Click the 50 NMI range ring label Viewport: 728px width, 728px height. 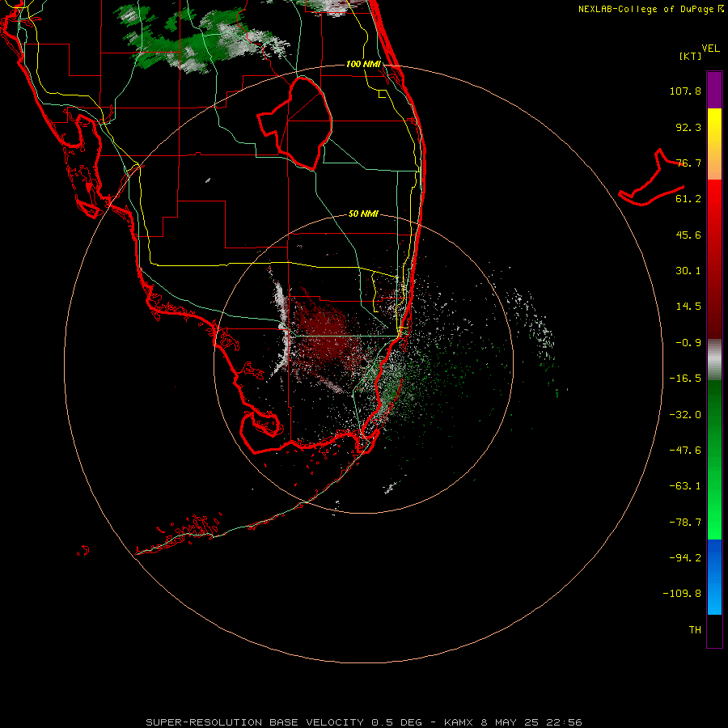[x=363, y=214]
